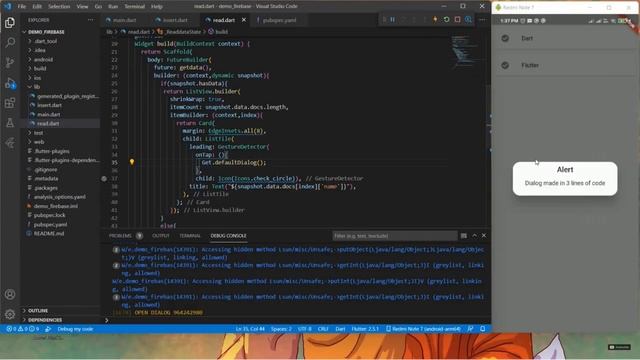
Task: Click the feedback icon in status bar
Action: click(x=471, y=329)
